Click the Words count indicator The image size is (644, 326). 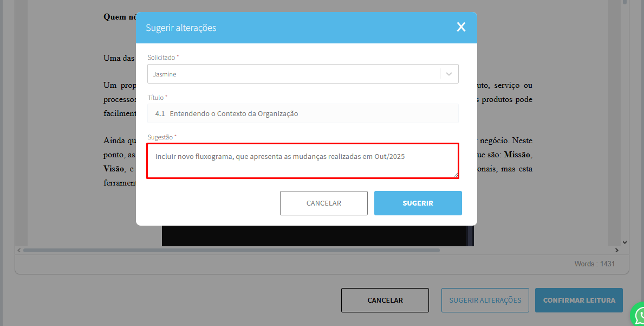pyautogui.click(x=594, y=264)
